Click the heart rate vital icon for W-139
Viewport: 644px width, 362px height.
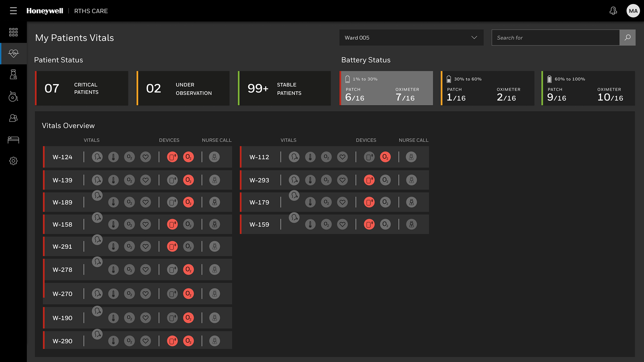click(146, 180)
